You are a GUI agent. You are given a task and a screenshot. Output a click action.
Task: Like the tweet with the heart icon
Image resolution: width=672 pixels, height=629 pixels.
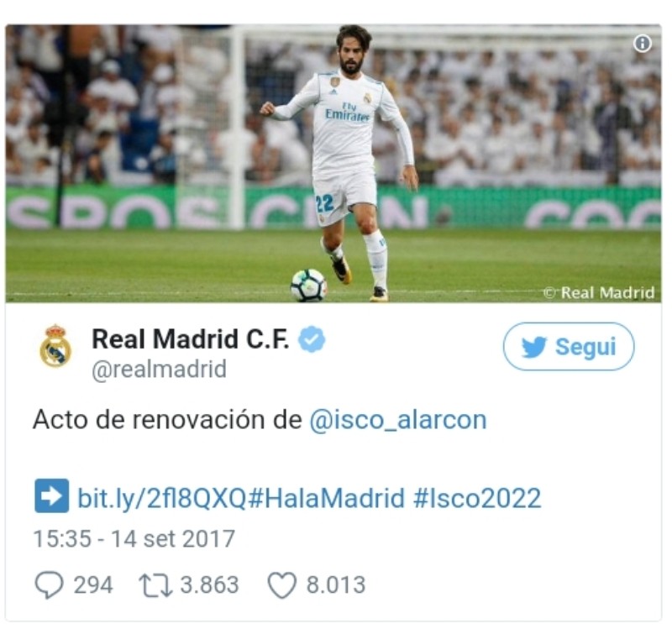point(282,585)
